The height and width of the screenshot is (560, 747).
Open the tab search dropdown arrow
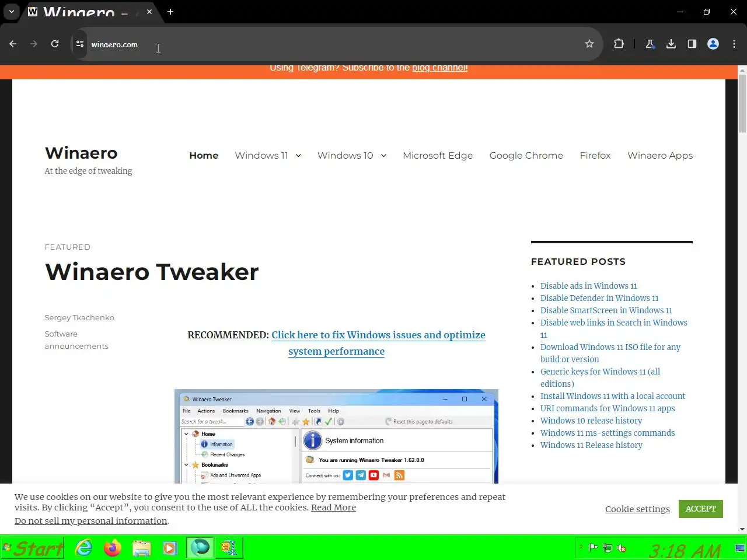(12, 12)
